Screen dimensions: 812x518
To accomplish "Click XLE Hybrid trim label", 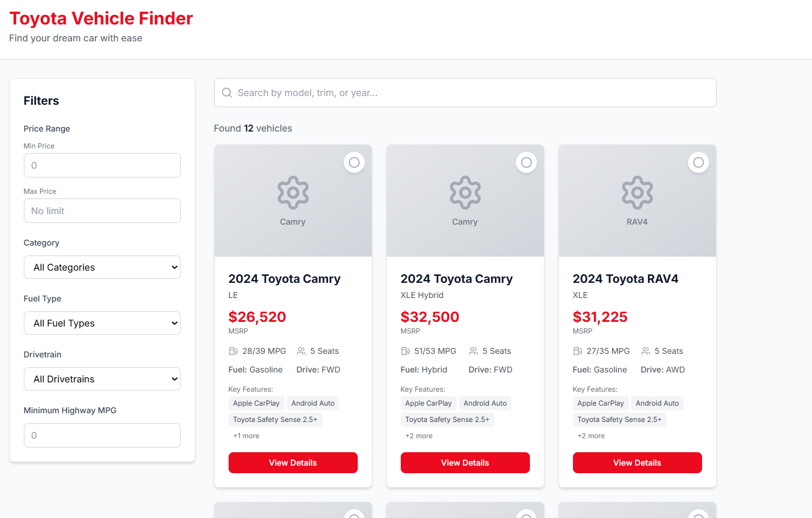I will pos(422,295).
